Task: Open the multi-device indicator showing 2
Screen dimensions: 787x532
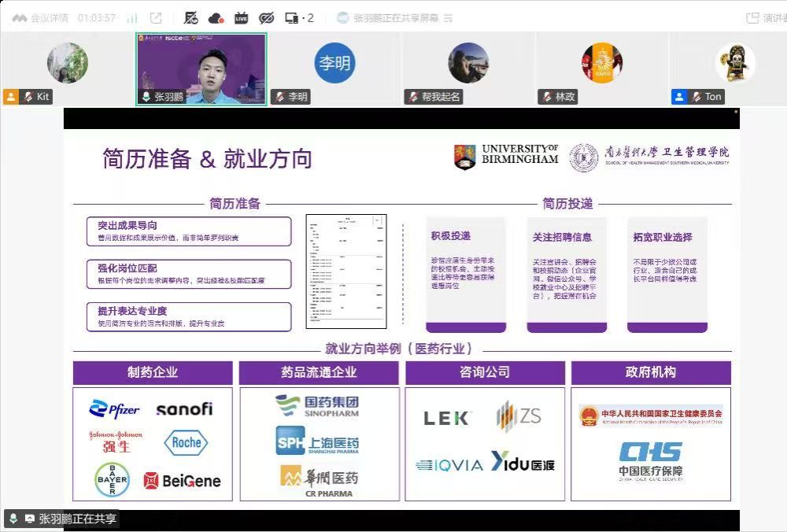Action: 299,18
